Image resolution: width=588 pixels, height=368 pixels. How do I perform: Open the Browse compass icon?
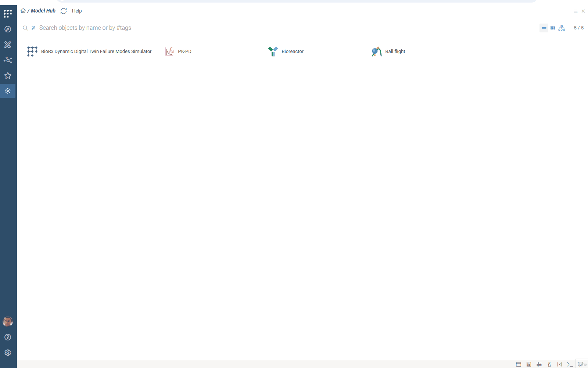(8, 29)
